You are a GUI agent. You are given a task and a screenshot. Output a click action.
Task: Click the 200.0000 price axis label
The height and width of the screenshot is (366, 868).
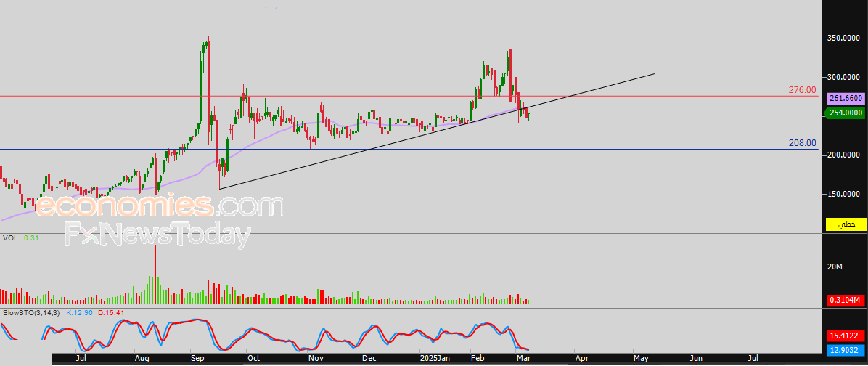[844, 155]
